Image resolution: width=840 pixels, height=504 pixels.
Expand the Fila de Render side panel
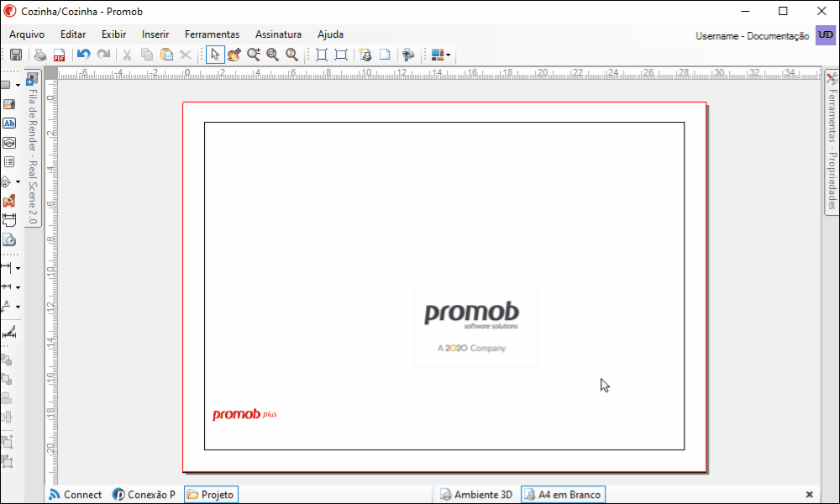(x=33, y=149)
